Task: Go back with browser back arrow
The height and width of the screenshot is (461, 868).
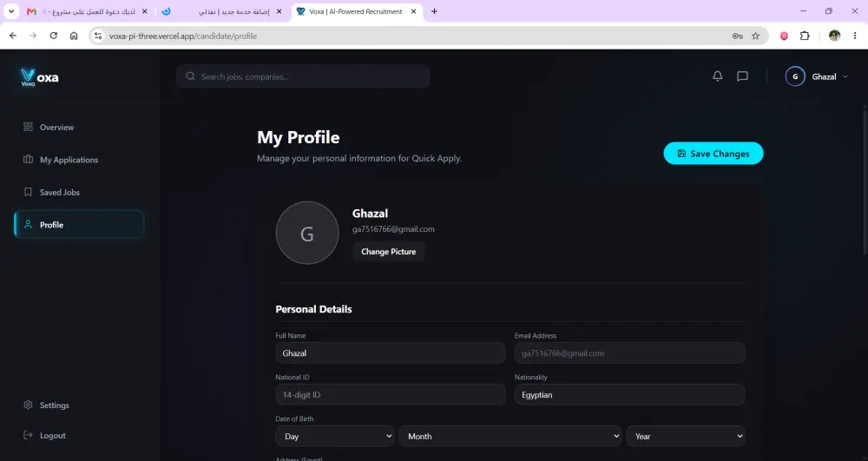Action: tap(13, 36)
